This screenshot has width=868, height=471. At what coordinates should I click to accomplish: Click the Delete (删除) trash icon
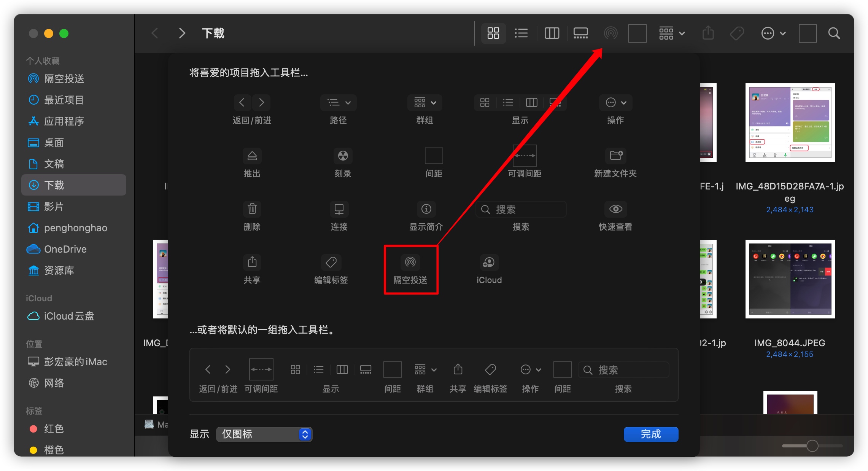[252, 209]
